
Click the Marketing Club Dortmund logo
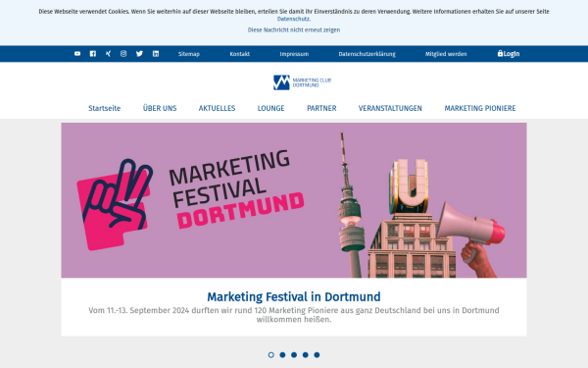[302, 82]
